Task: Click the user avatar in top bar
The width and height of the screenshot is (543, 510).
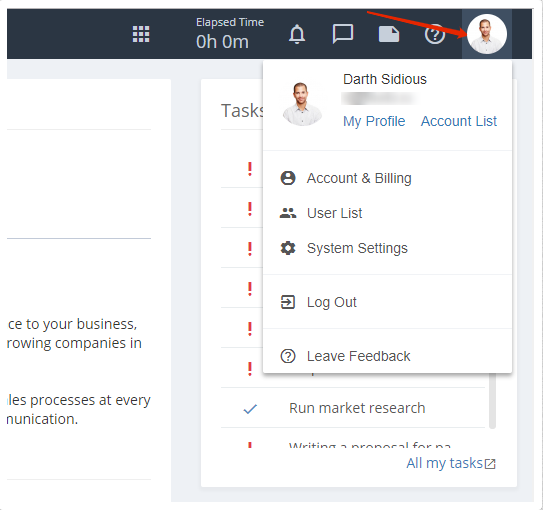Action: (487, 34)
